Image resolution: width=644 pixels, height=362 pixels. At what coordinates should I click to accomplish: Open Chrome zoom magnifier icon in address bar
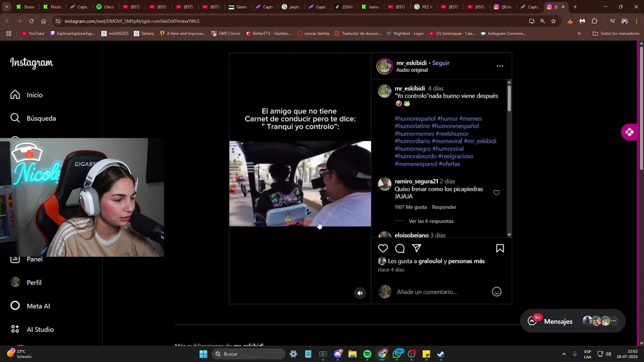(542, 21)
